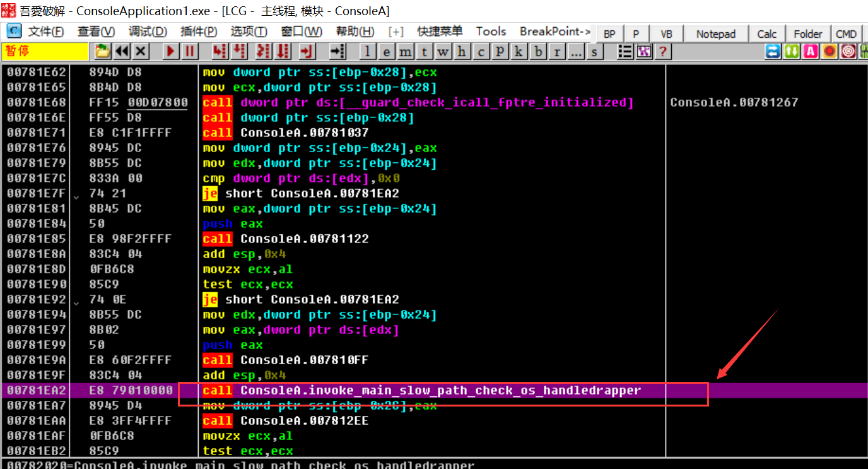Screen dimensions: 868x469
Task: Open the Call stack with the k button
Action: point(519,52)
